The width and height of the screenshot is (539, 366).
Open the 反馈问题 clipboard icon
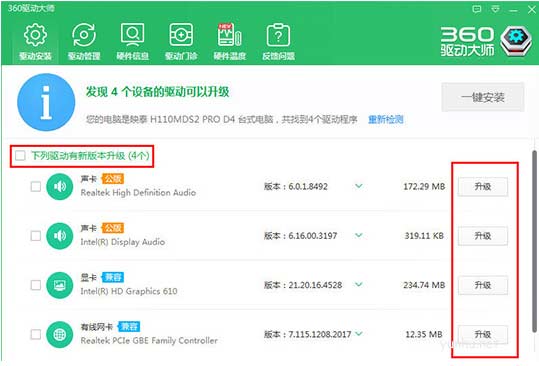point(278,34)
